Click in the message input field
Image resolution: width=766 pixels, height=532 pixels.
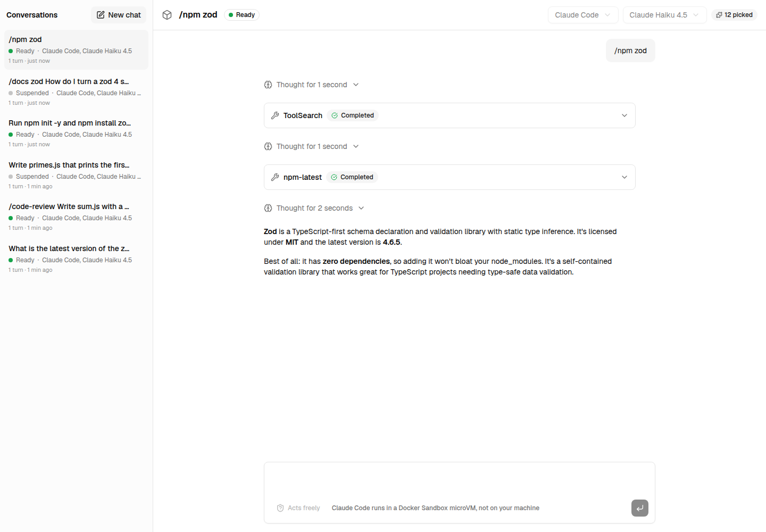(459, 480)
